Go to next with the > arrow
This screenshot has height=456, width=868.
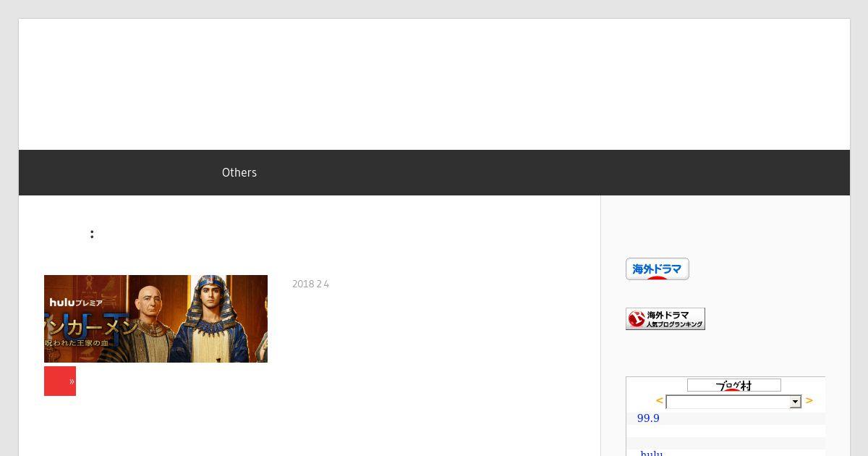click(809, 400)
